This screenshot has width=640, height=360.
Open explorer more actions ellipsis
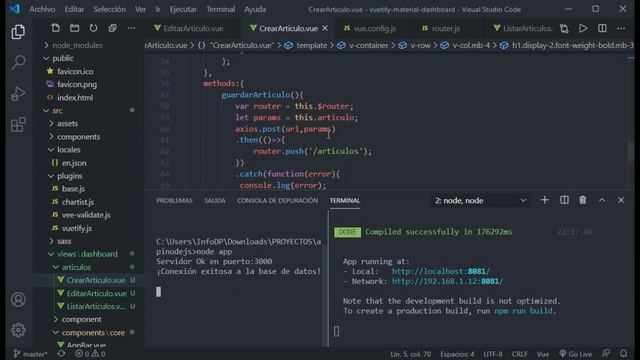click(x=131, y=28)
